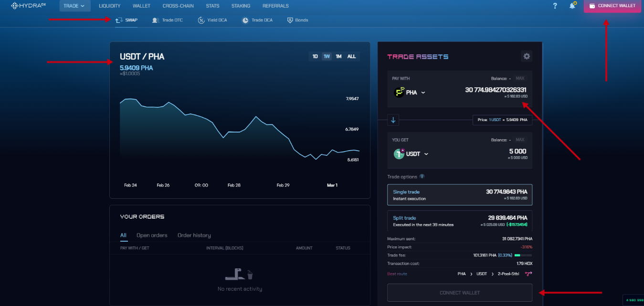Click the pink Connect Wallet button

tap(612, 6)
